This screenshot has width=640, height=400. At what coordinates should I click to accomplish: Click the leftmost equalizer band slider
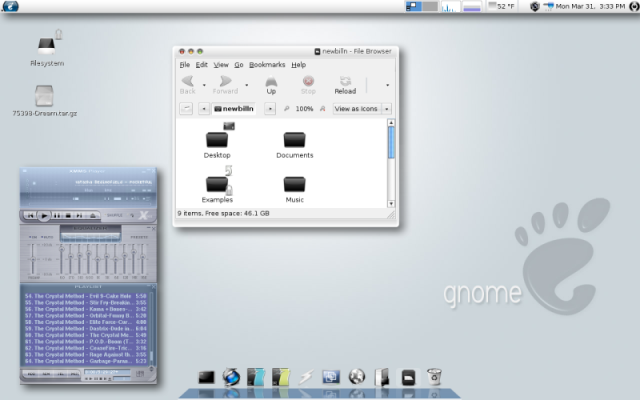click(x=62, y=259)
